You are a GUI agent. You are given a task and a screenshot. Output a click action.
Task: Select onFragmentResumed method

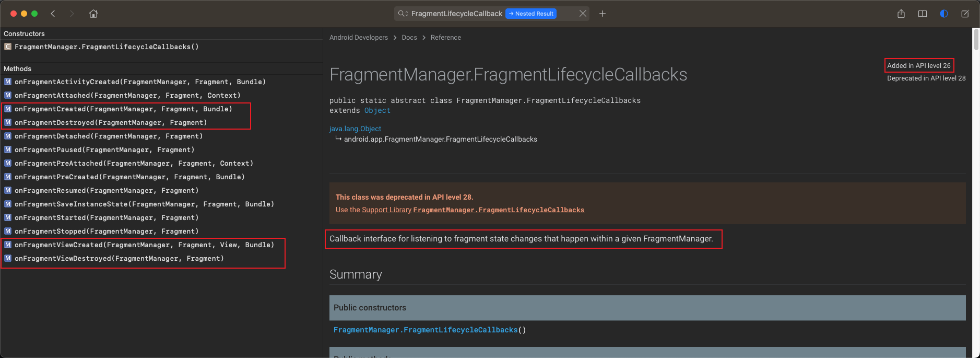tap(161, 191)
